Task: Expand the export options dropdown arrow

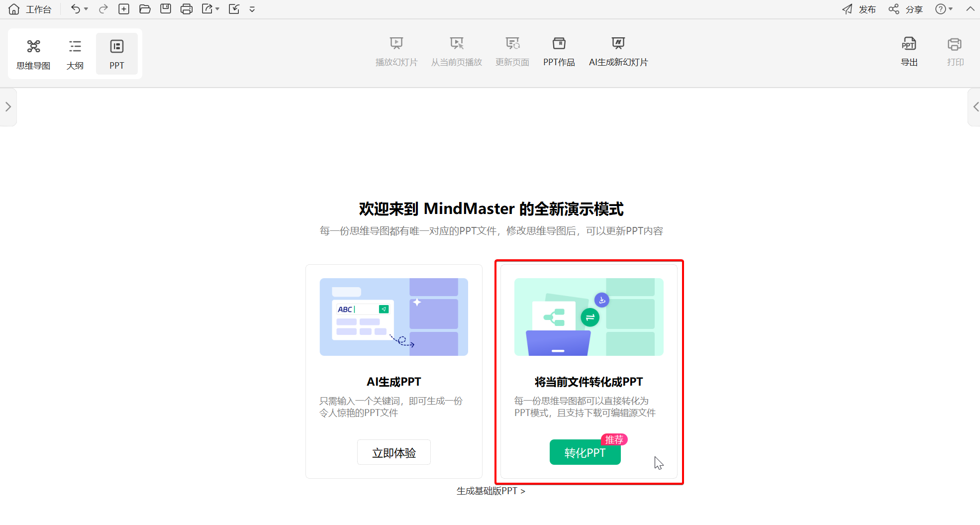Action: tap(217, 9)
